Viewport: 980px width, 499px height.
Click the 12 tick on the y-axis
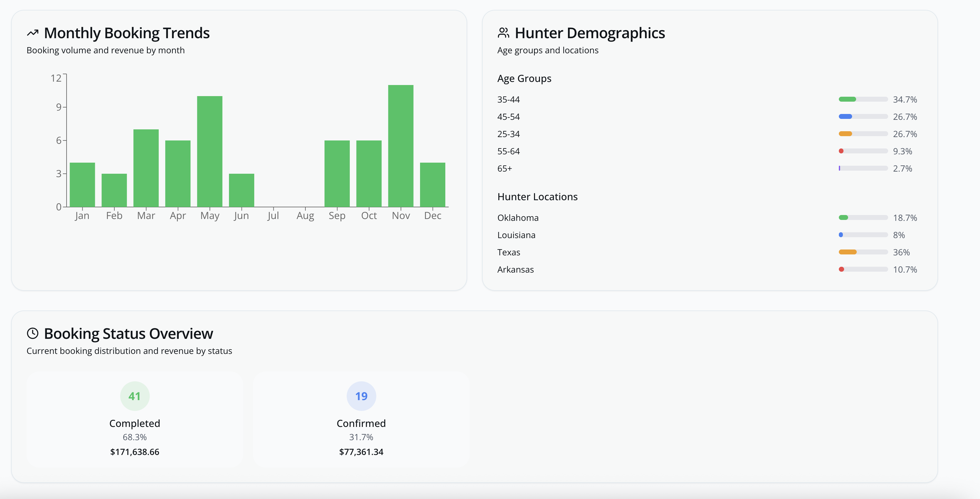click(56, 78)
